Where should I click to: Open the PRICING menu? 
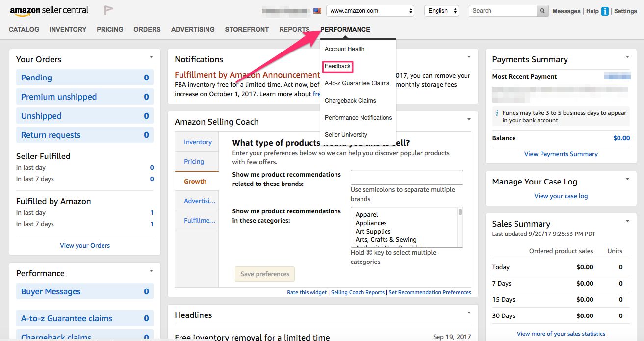click(x=110, y=29)
